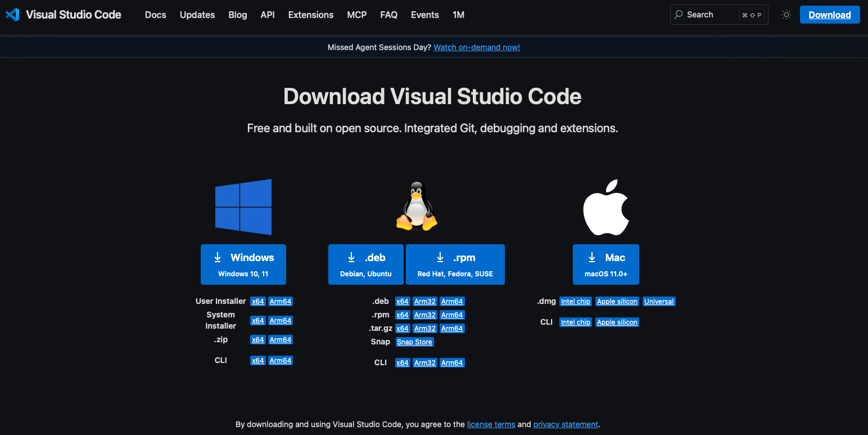Download the .deb Debian, Ubuntu package

pyautogui.click(x=366, y=264)
